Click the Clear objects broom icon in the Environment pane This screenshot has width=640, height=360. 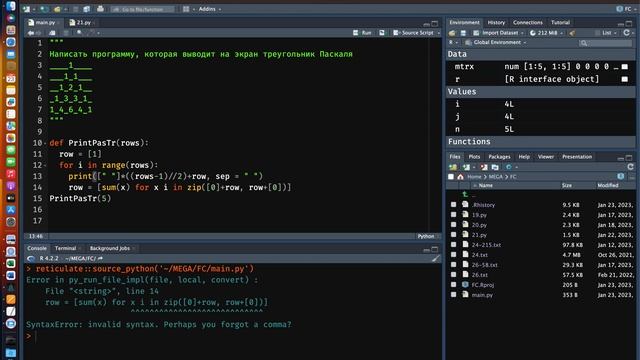[x=572, y=33]
